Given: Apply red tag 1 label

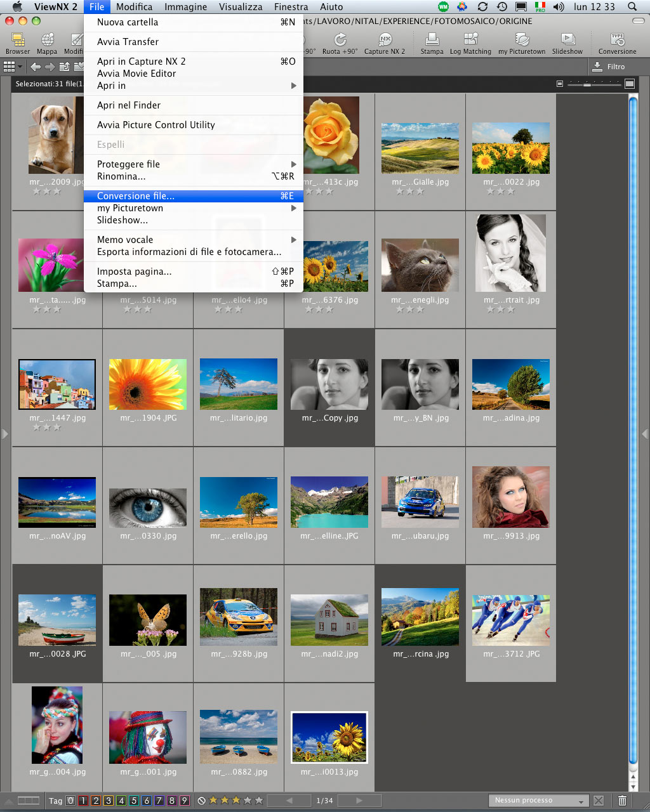Looking at the screenshot, I should 83,801.
